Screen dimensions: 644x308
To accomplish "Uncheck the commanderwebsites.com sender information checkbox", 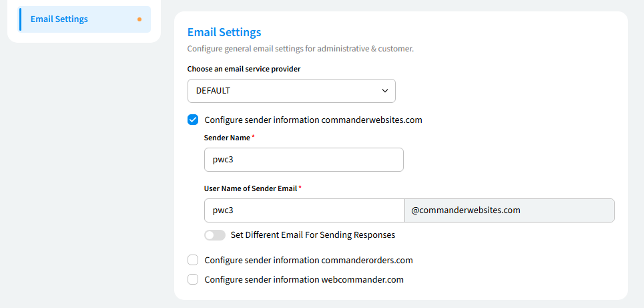I will tap(193, 120).
